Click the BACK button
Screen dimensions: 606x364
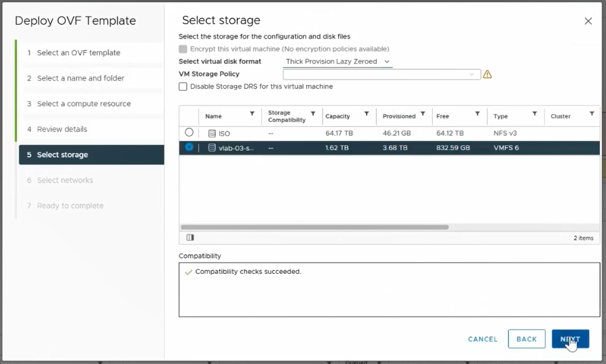click(x=526, y=339)
